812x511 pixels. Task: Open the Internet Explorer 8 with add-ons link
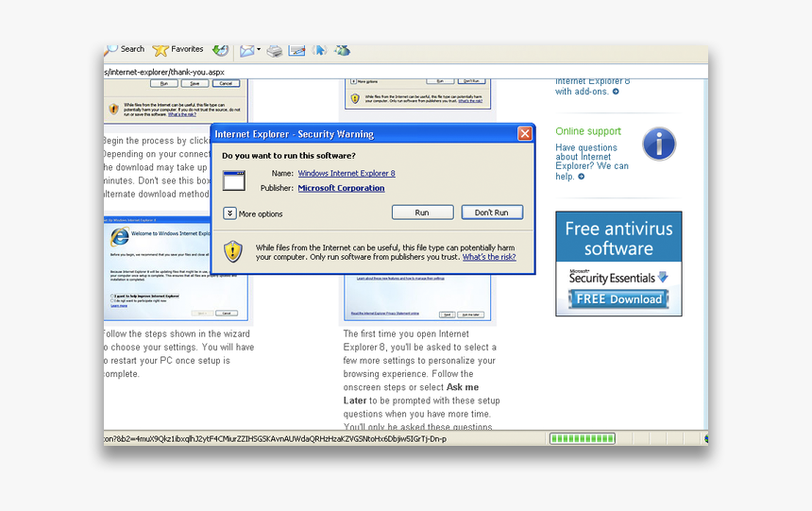[x=592, y=87]
